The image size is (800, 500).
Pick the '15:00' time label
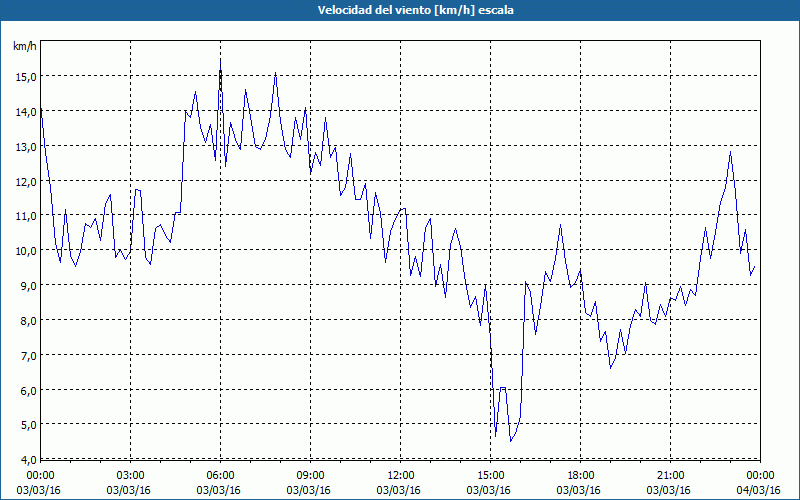coord(490,476)
